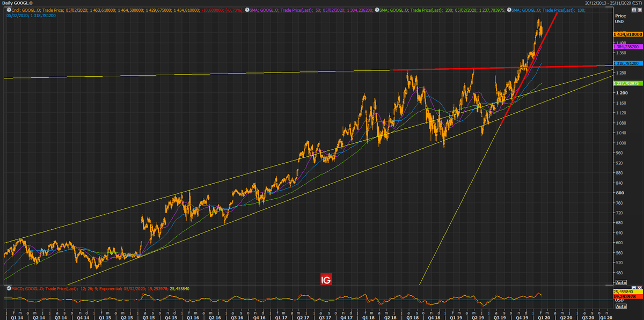This screenshot has height=320, width=644.
Task: Select the SMA 200 legend entry text
Action: (x=443, y=9)
